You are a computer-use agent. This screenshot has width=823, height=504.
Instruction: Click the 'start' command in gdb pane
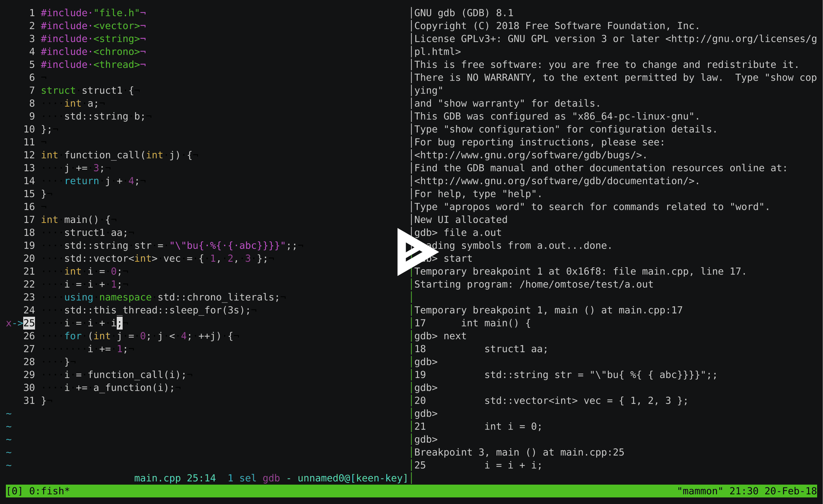click(x=458, y=258)
